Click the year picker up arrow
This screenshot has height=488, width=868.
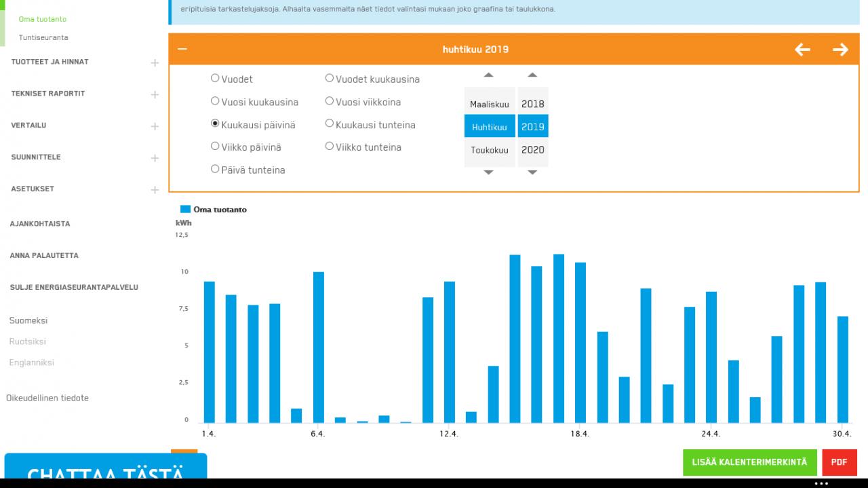[x=532, y=75]
